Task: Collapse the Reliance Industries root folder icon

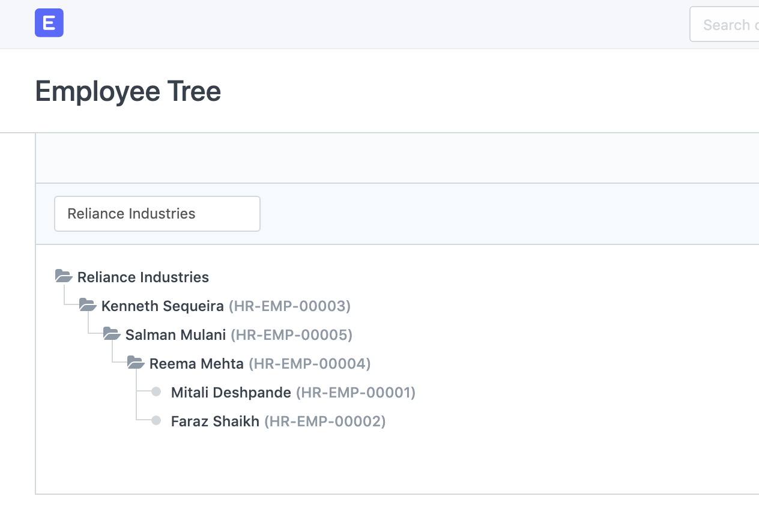Action: [x=64, y=276]
